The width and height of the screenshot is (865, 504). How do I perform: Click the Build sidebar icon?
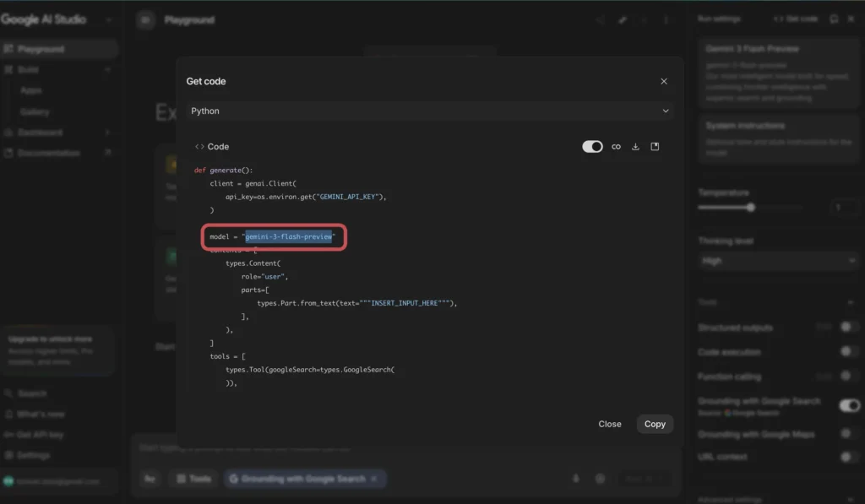click(x=8, y=69)
